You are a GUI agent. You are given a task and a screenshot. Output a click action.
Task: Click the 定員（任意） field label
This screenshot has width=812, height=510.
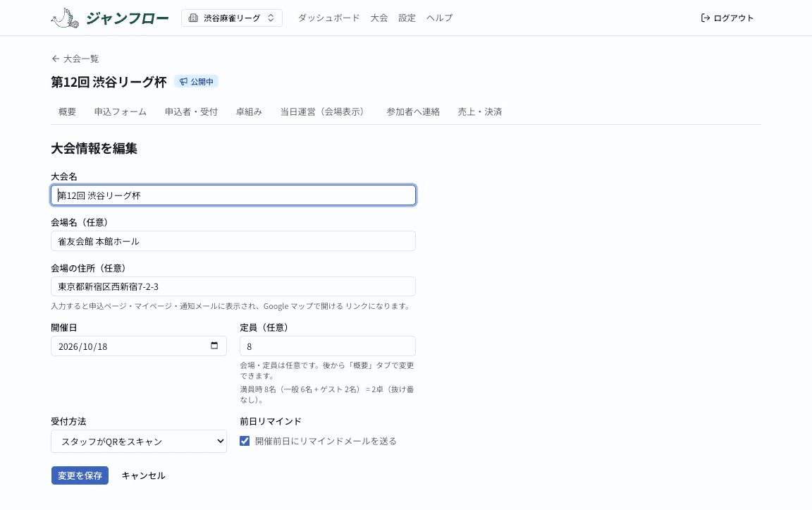266,327
